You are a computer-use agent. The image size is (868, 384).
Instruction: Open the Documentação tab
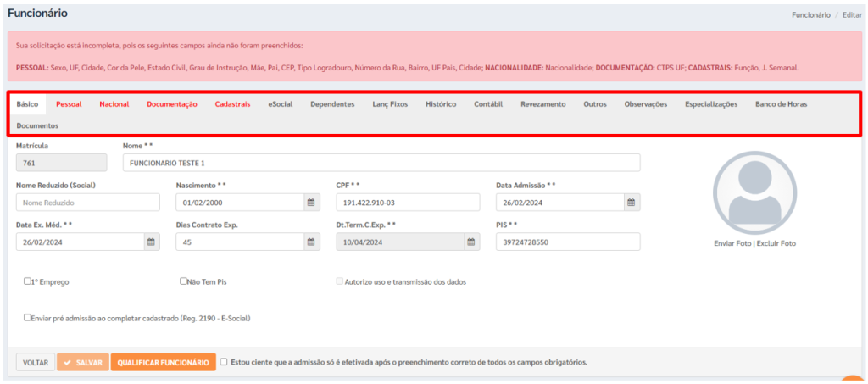click(x=172, y=104)
